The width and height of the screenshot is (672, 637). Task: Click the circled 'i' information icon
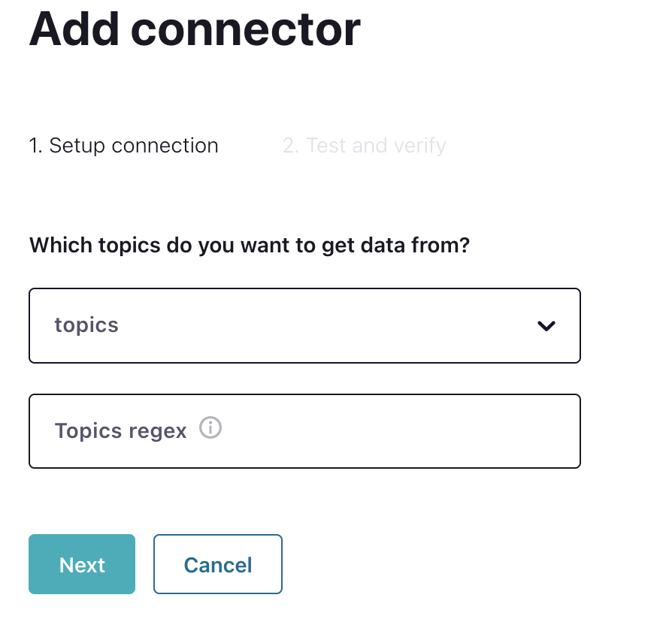[210, 429]
